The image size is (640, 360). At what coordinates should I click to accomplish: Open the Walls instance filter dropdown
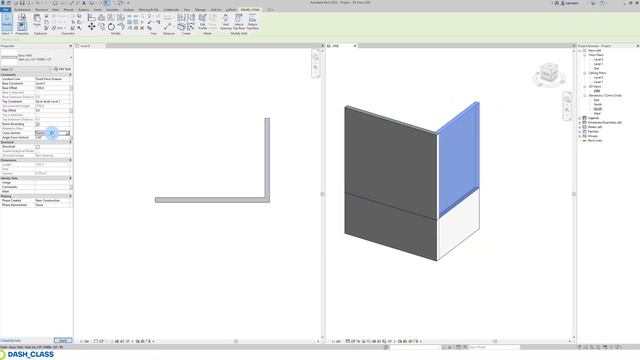pyautogui.click(x=26, y=69)
